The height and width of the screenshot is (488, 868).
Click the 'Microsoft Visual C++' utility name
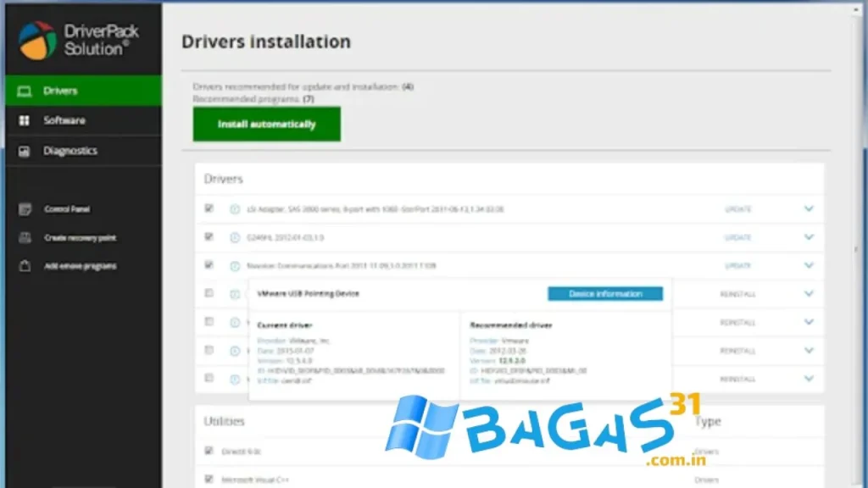[x=255, y=480]
